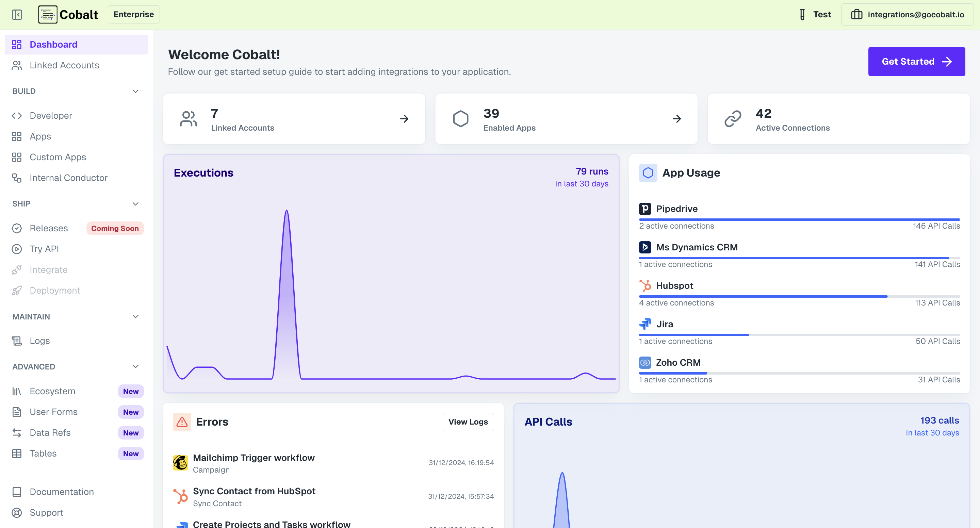Click the Developer code brackets icon
980x528 pixels.
(17, 116)
